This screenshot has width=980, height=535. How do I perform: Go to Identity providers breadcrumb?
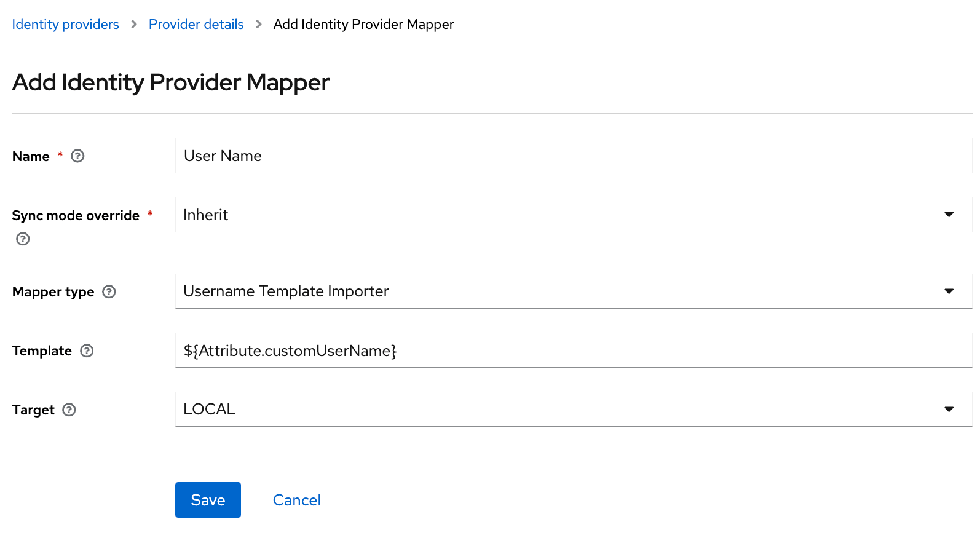coord(66,24)
